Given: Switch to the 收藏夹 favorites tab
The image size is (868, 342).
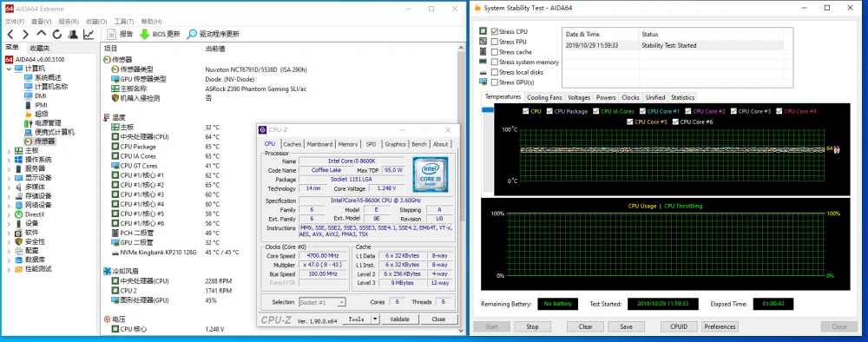Looking at the screenshot, I should click(x=40, y=48).
